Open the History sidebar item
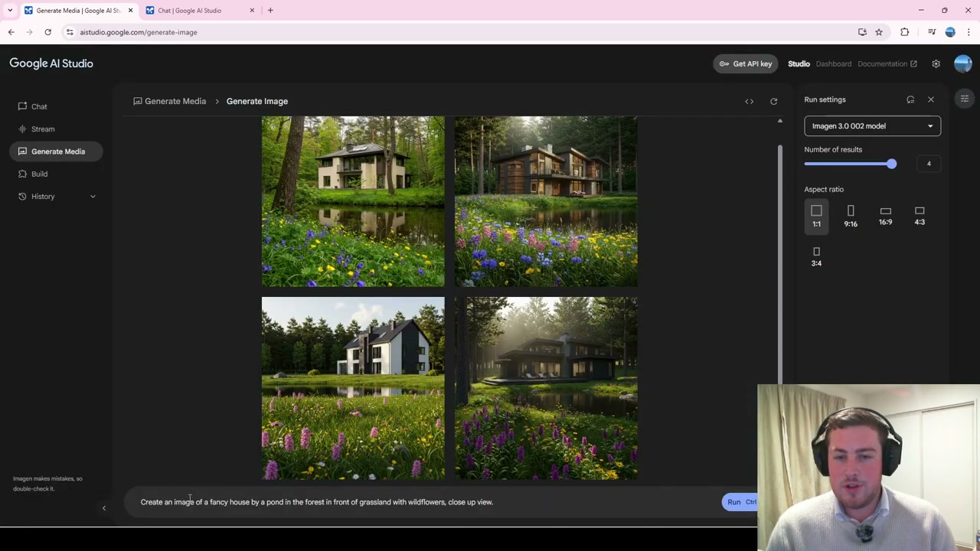 click(43, 197)
